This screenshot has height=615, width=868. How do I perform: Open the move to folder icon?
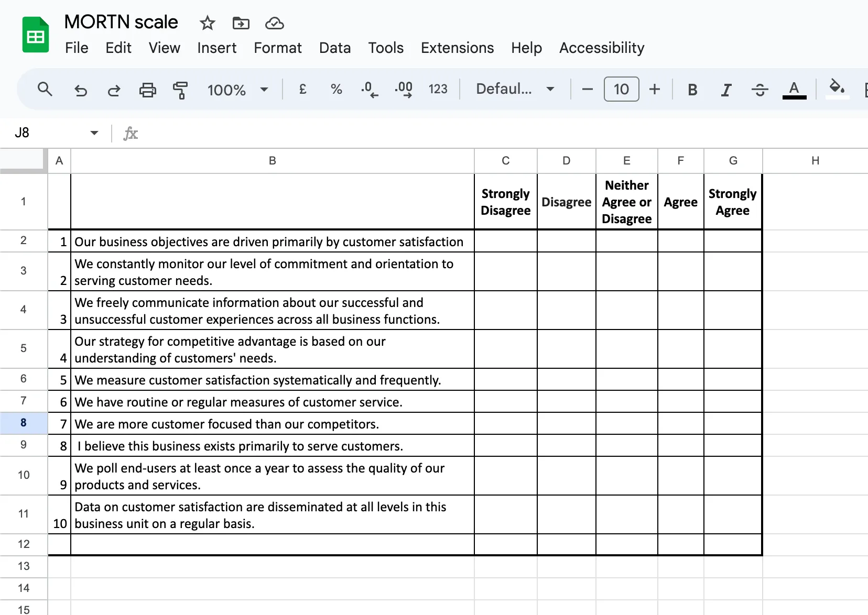click(241, 23)
